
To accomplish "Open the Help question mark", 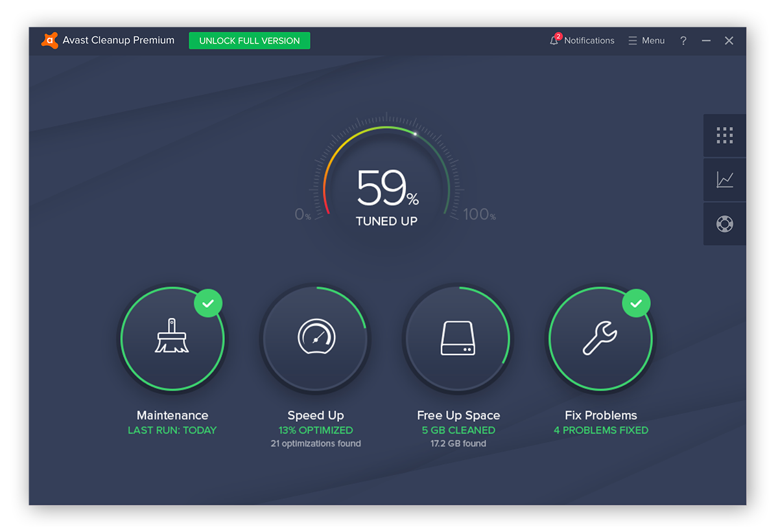I will pos(683,40).
